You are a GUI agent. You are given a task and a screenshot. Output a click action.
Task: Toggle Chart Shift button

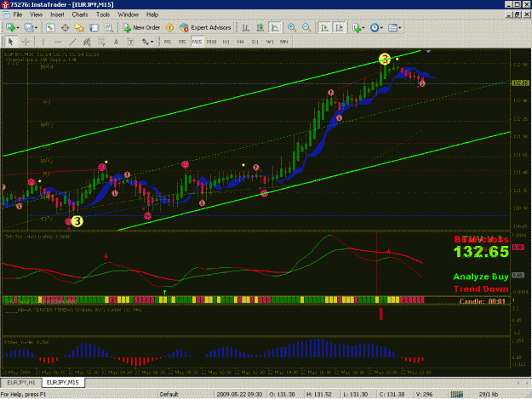339,28
